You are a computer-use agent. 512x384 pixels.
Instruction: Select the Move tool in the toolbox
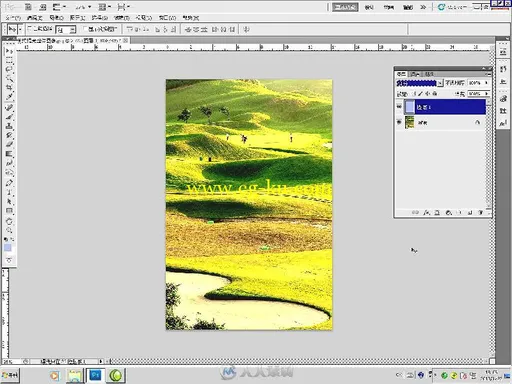coord(9,51)
